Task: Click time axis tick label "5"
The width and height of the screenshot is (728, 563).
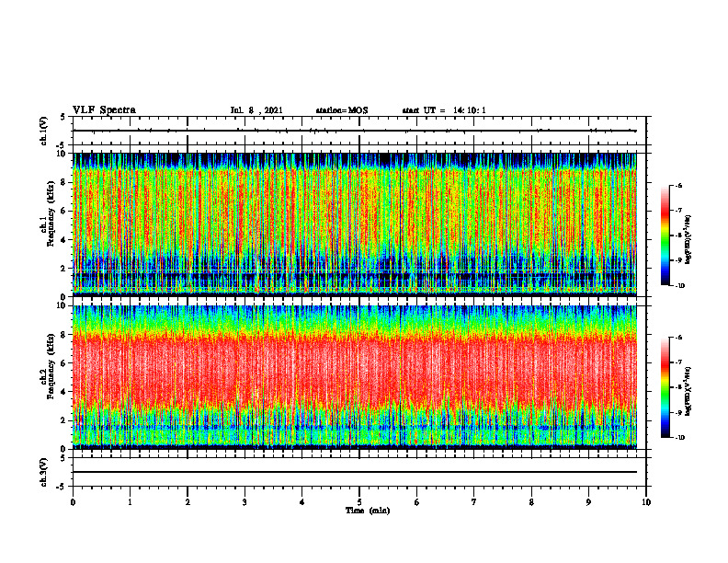Action: [359, 502]
